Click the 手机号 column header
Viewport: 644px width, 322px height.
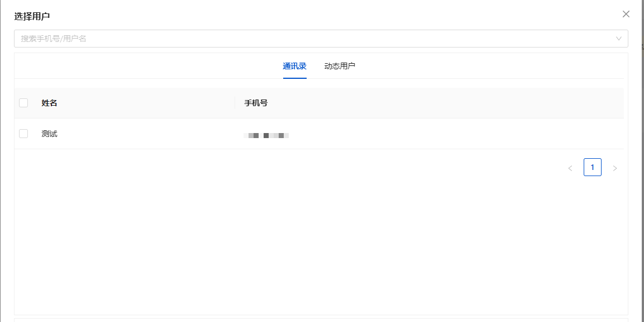pyautogui.click(x=256, y=103)
